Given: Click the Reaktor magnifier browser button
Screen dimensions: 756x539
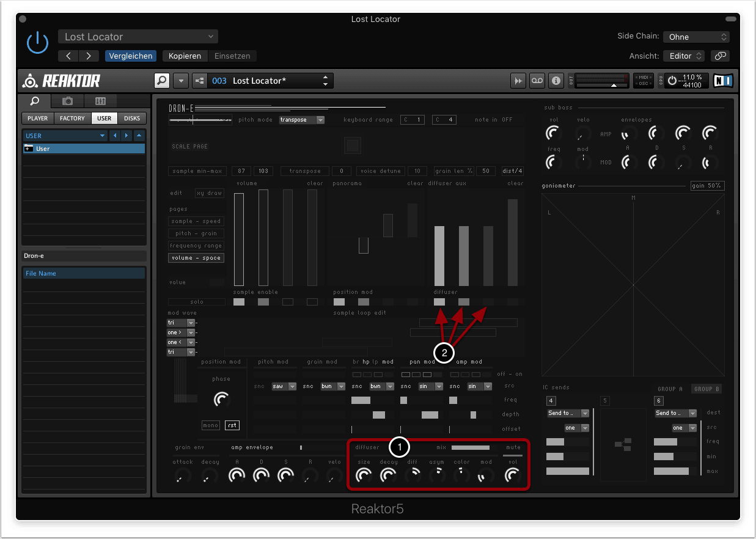Looking at the screenshot, I should coord(162,81).
